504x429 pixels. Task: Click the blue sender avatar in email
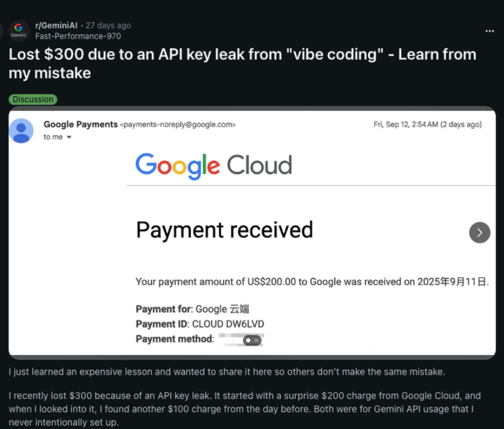point(21,131)
